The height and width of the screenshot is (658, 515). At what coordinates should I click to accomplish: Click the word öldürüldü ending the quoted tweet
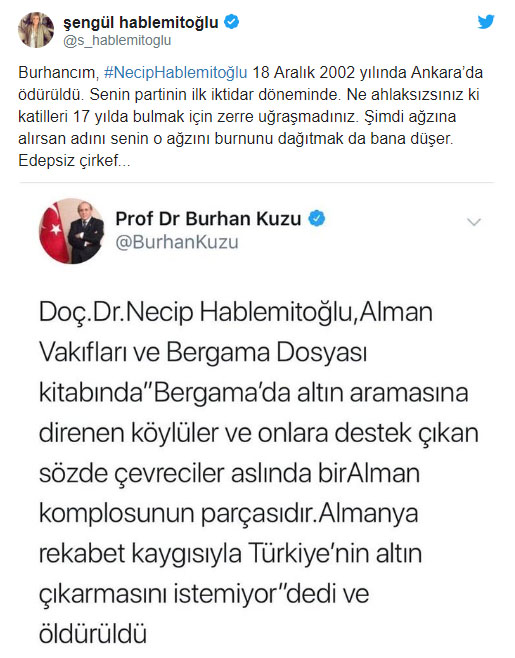tap(93, 634)
